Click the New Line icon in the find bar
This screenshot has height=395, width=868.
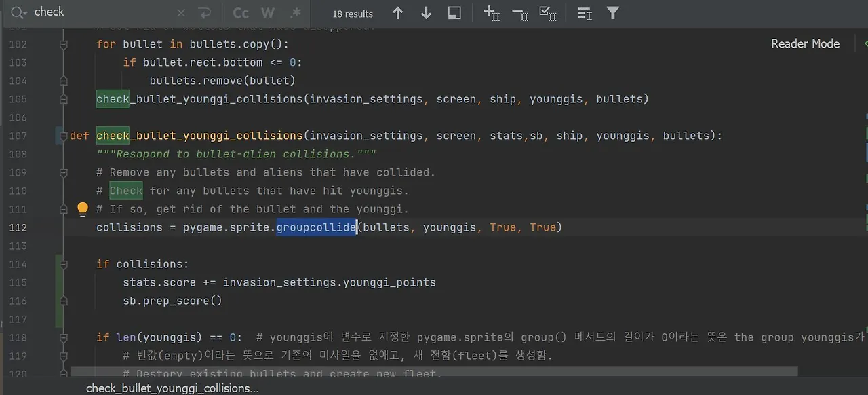tap(204, 13)
